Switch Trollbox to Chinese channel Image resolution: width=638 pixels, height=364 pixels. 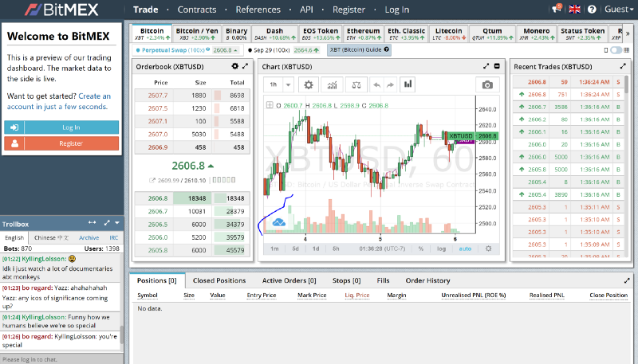point(51,237)
